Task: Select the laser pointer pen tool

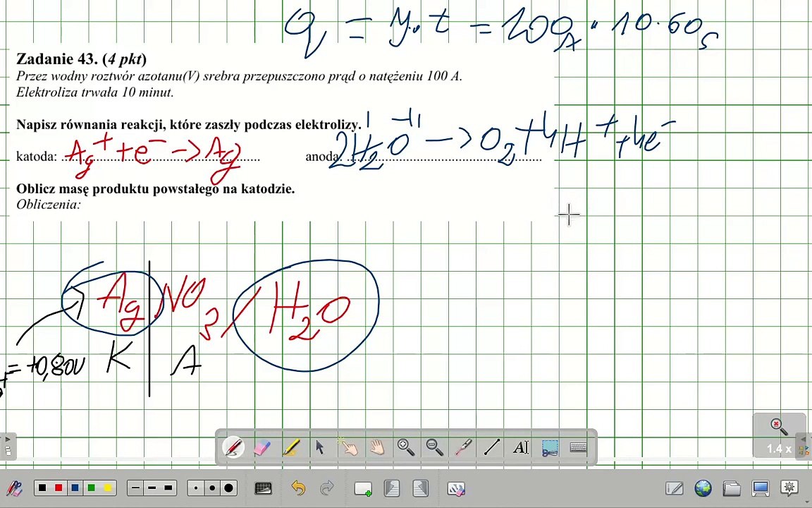Action: coord(463,447)
